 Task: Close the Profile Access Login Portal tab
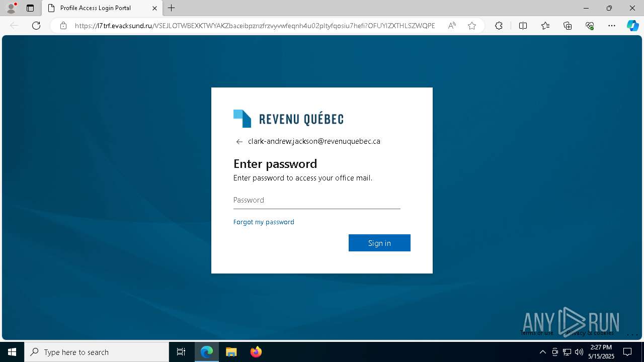click(154, 8)
